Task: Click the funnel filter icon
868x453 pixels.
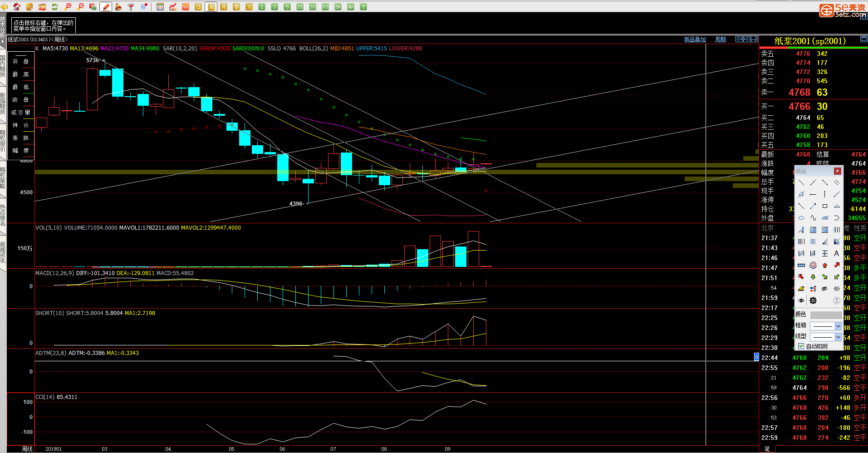Action: coord(131,7)
